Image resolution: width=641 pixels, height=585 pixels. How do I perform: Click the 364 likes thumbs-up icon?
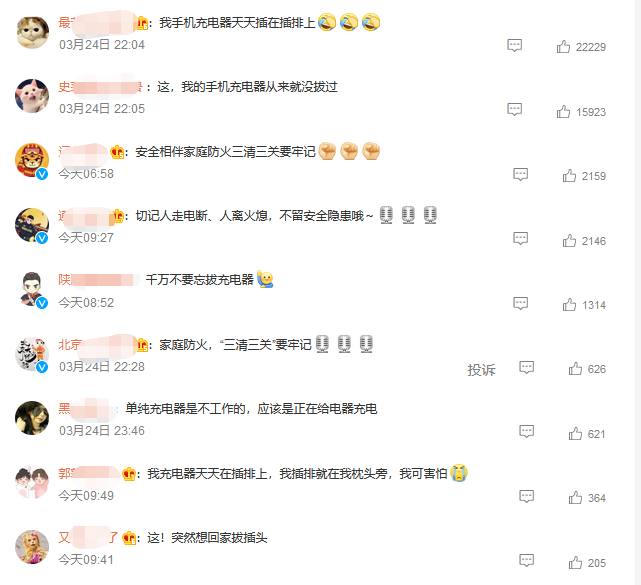pyautogui.click(x=575, y=498)
